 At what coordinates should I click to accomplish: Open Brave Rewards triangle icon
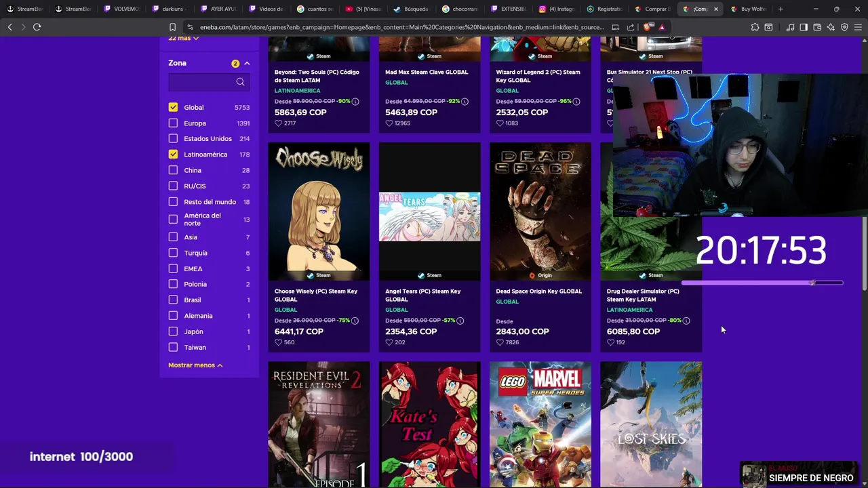662,27
